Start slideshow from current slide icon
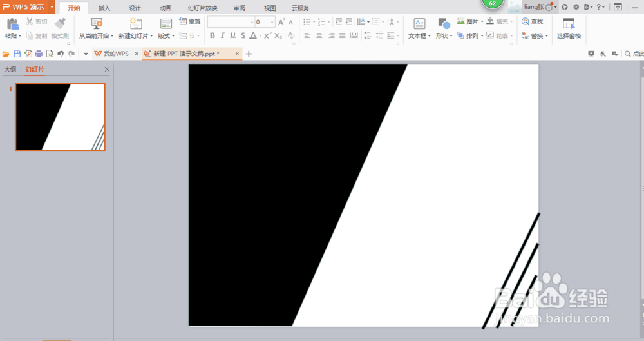644x341 pixels. point(97,24)
